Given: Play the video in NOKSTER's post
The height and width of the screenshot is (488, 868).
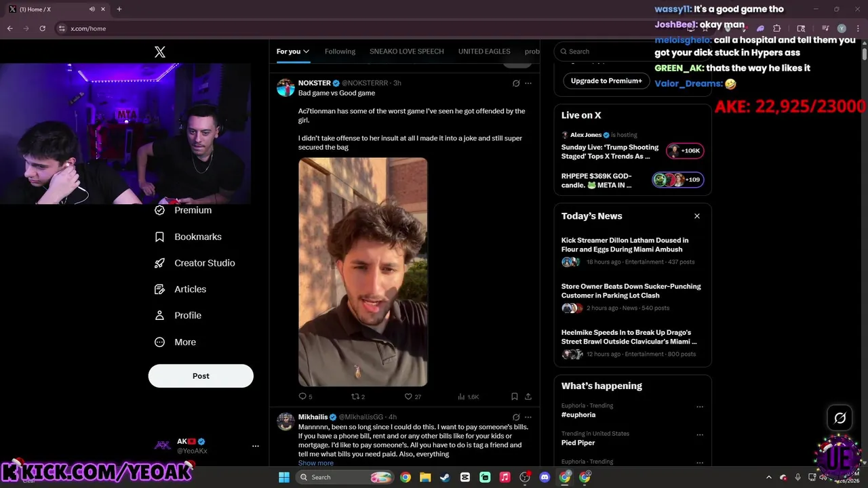Looking at the screenshot, I should [x=363, y=272].
